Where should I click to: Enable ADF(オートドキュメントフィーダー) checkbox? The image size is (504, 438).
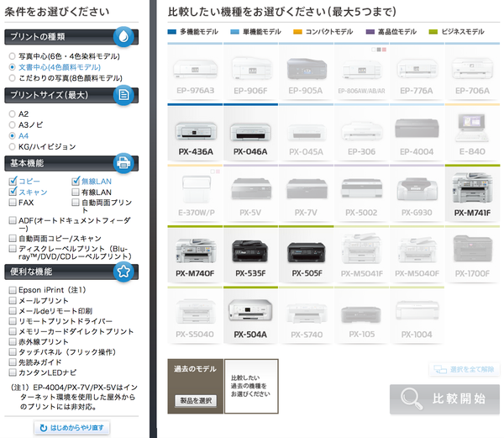(x=13, y=220)
